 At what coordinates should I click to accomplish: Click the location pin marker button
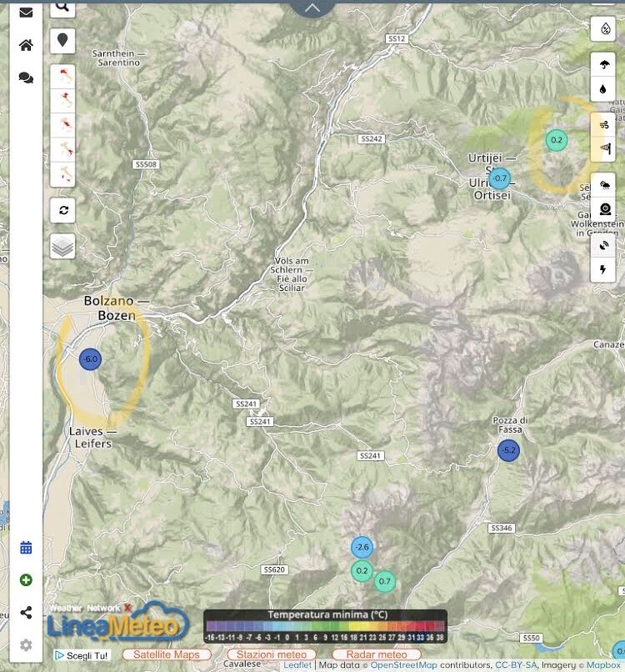tap(62, 40)
